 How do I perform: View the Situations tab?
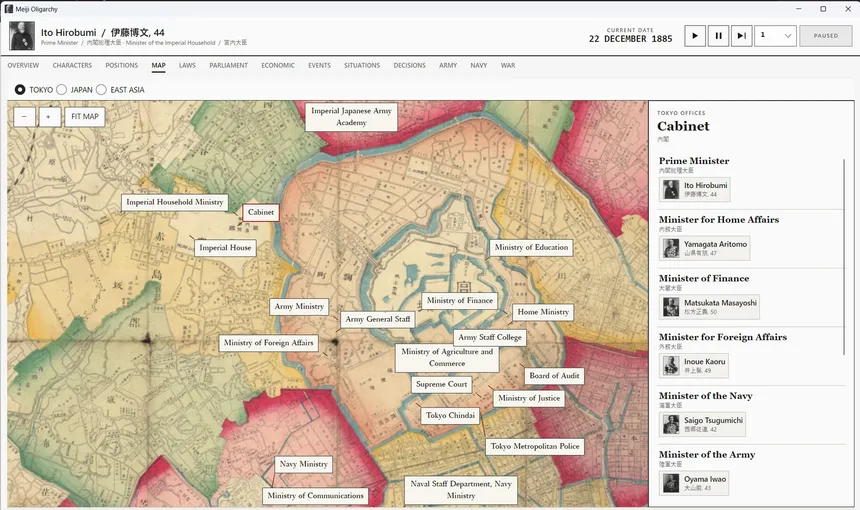(x=362, y=65)
